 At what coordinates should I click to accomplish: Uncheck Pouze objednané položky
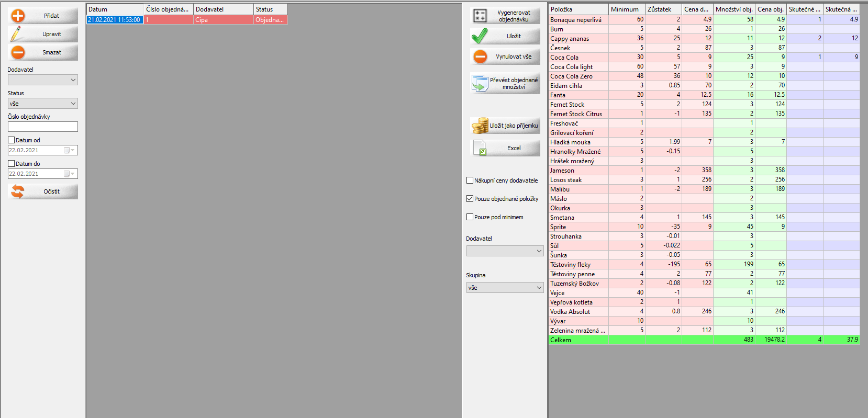coord(470,199)
